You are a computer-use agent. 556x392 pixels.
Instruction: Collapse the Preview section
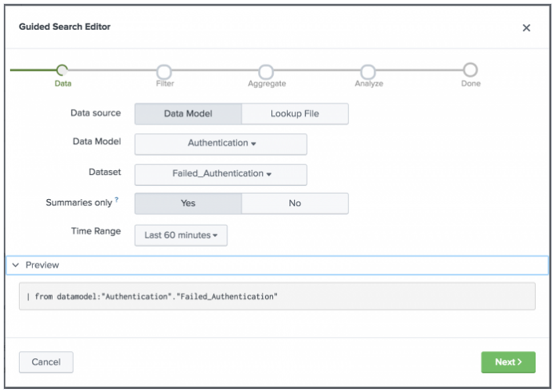point(16,266)
